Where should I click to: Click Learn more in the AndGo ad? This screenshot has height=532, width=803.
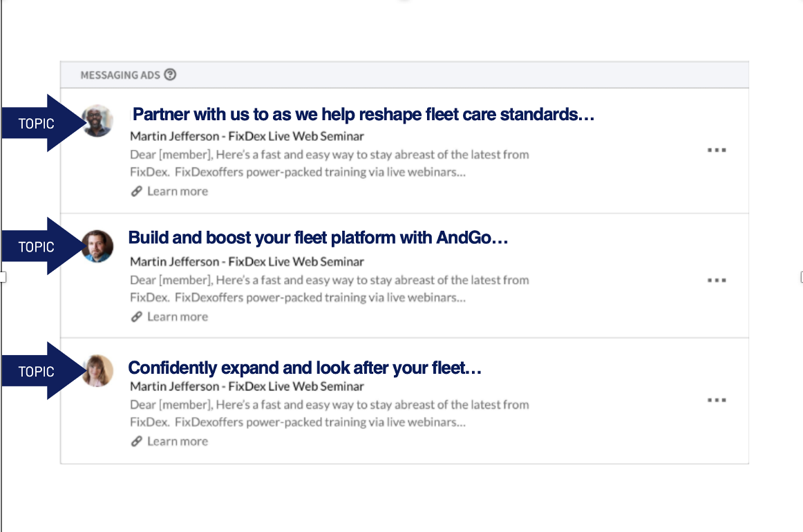pyautogui.click(x=178, y=317)
